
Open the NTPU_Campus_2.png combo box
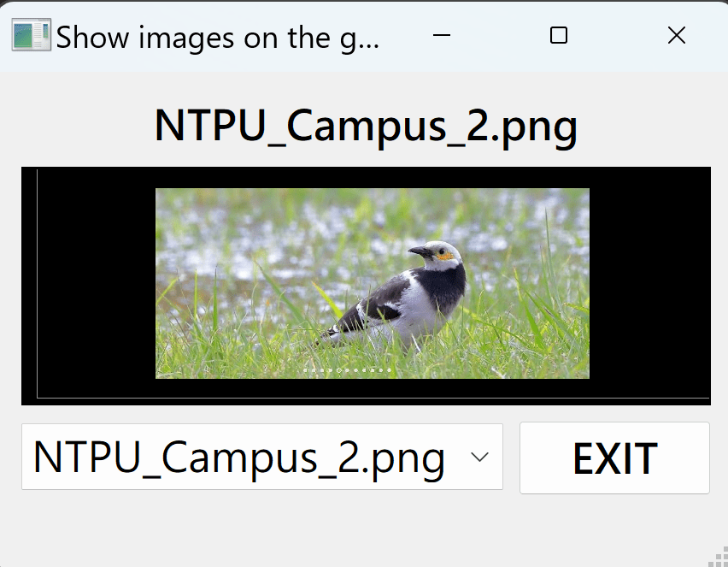coord(261,457)
